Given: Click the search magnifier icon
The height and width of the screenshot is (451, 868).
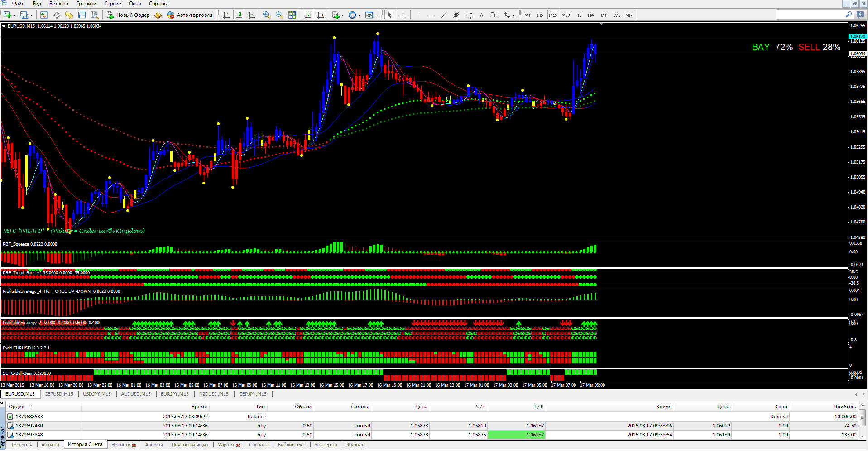Looking at the screenshot, I should (x=849, y=15).
